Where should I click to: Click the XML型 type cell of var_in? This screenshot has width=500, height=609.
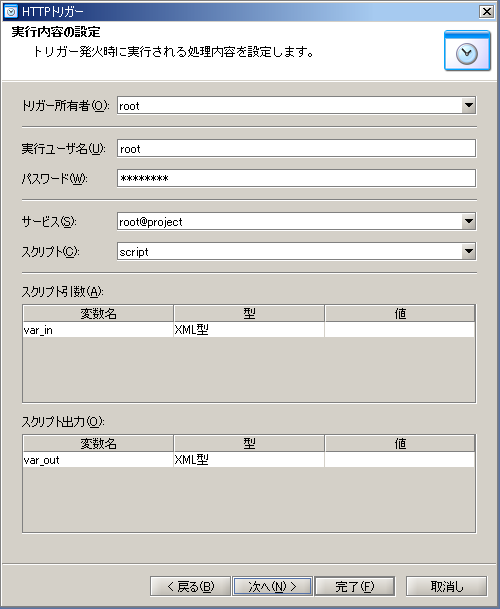[x=249, y=330]
